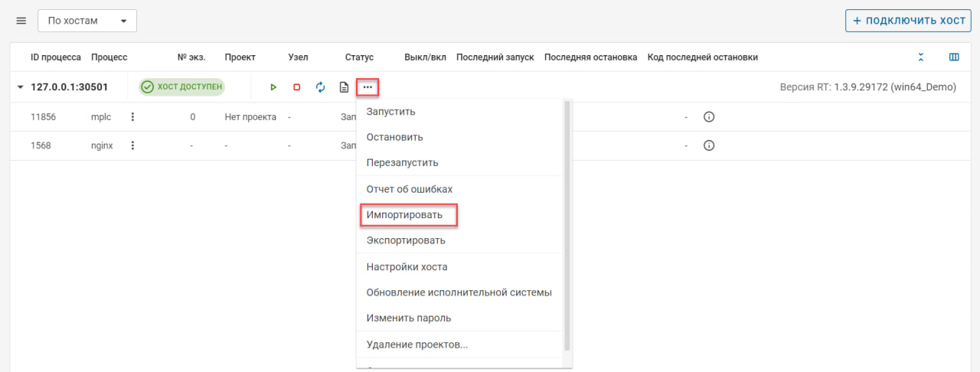
Task: Click 'Импортировать' in the menu
Action: coord(460,215)
